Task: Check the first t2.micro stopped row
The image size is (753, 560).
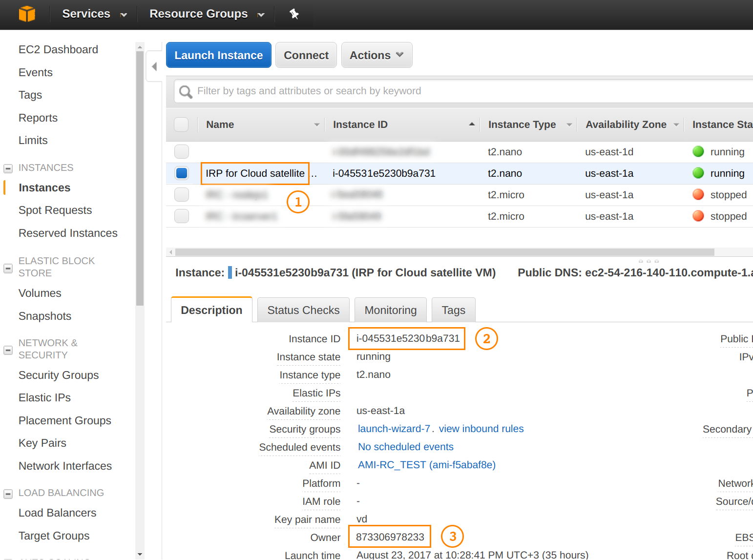Action: pyautogui.click(x=182, y=195)
